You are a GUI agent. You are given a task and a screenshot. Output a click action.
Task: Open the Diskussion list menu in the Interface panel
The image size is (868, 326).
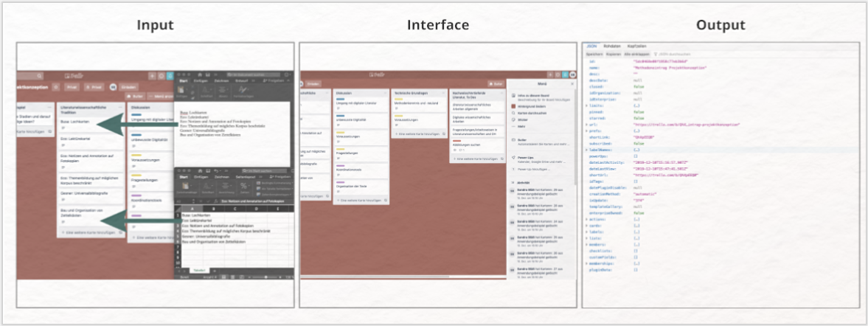point(383,94)
